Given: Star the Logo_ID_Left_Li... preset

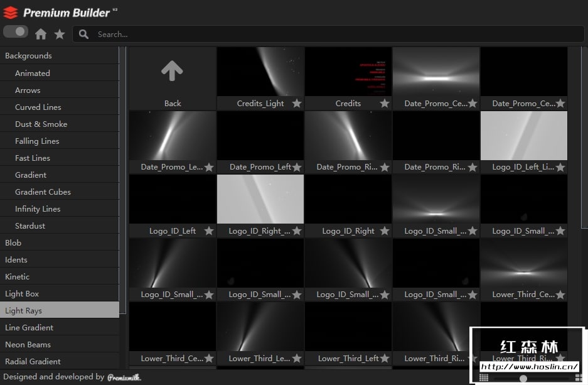Looking at the screenshot, I should (x=560, y=167).
